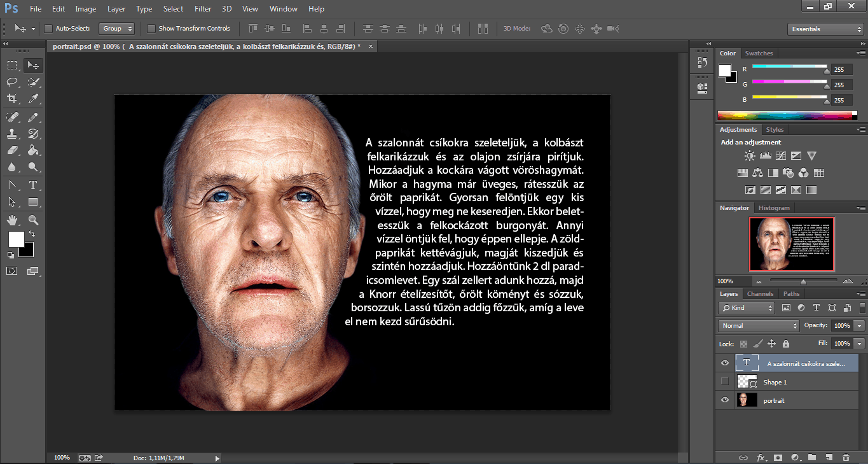Enable the Auto-Select checkbox
Image resolution: width=868 pixels, height=464 pixels.
coord(48,29)
